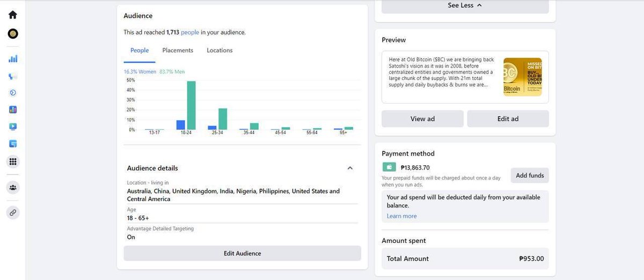
Task: Click the chain link icon in sidebar
Action: (x=13, y=212)
